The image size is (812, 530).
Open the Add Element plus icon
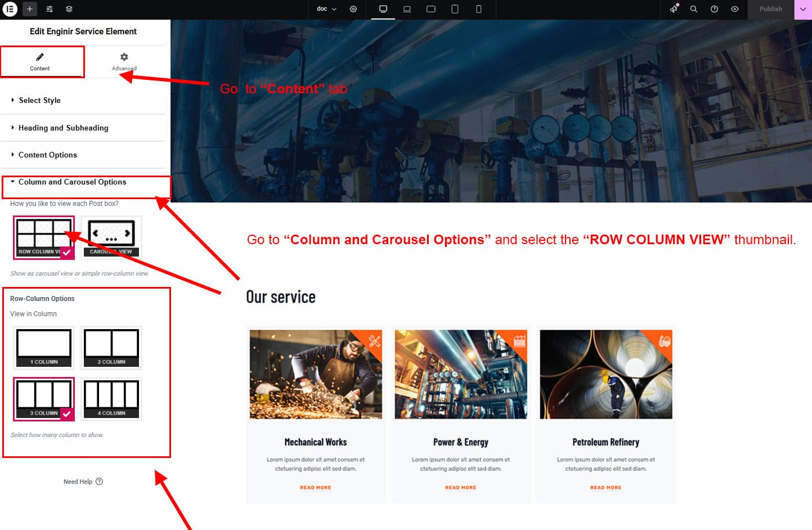point(30,9)
